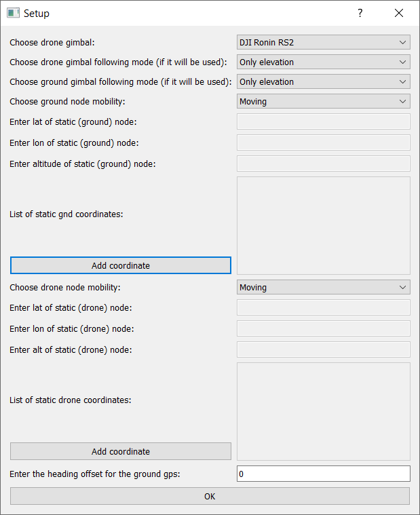The width and height of the screenshot is (420, 515).
Task: Focus the ground gps heading offset field
Action: click(323, 474)
